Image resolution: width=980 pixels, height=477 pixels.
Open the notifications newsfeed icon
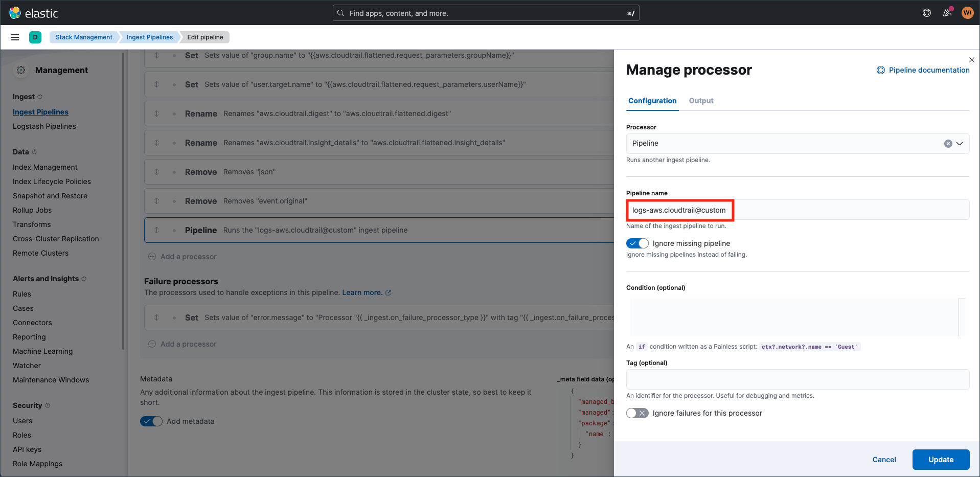[947, 13]
